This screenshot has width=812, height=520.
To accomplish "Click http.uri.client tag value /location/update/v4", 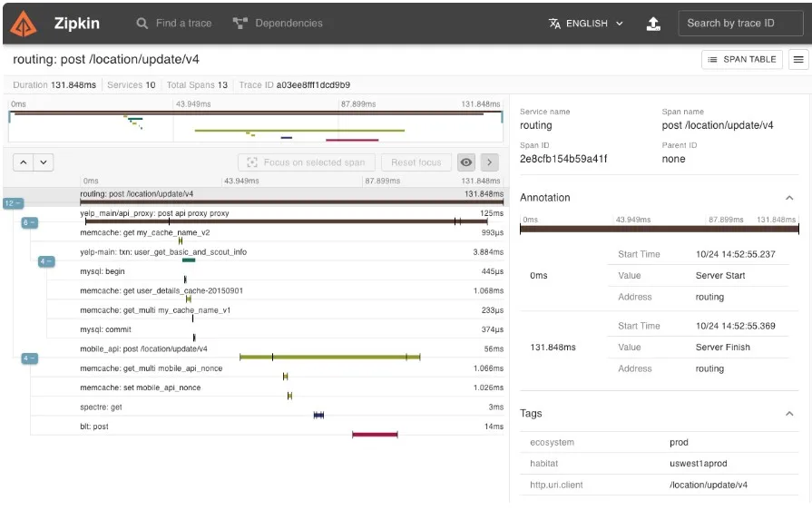I will pyautogui.click(x=709, y=485).
